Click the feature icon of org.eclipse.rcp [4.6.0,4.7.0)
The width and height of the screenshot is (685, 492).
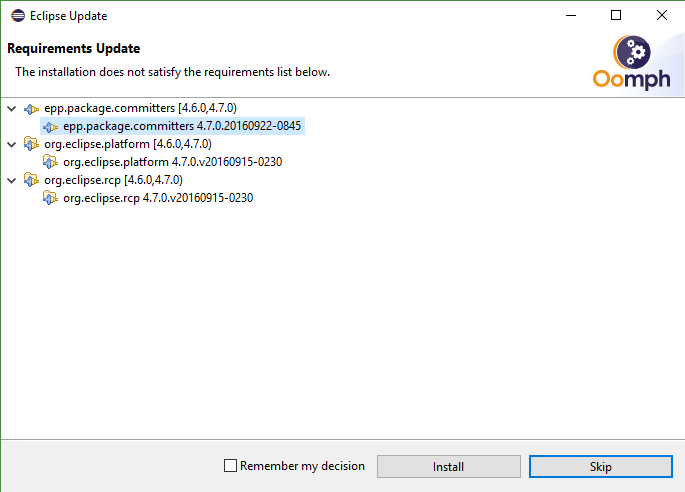point(31,180)
